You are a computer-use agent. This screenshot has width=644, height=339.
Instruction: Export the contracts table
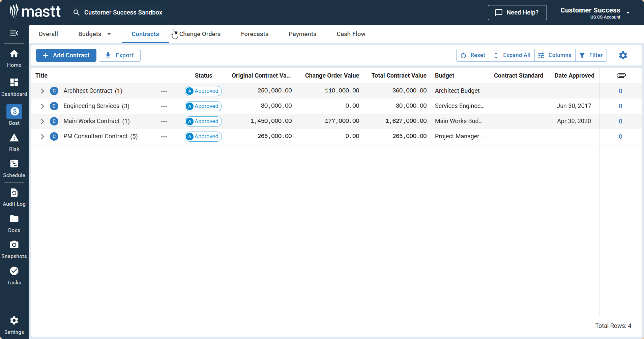click(x=120, y=55)
